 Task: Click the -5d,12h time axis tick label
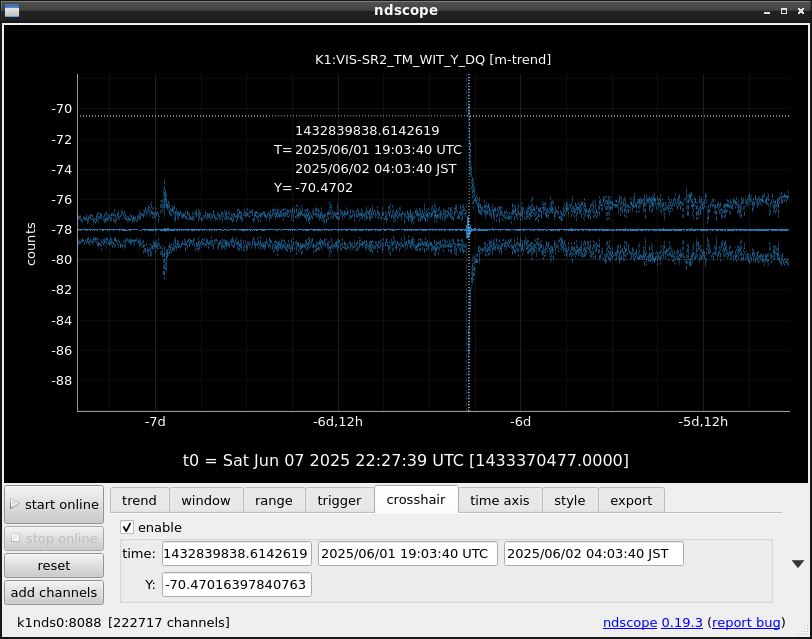pos(703,422)
